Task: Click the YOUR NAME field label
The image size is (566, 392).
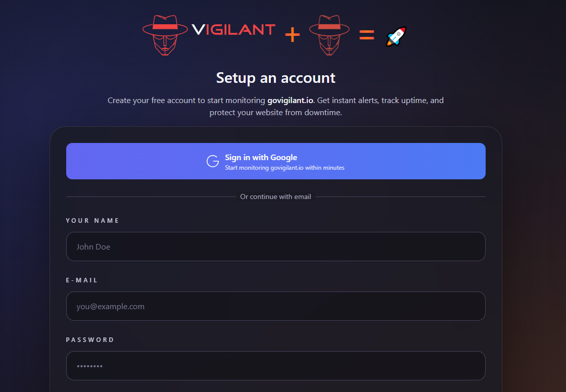Action: (x=92, y=221)
